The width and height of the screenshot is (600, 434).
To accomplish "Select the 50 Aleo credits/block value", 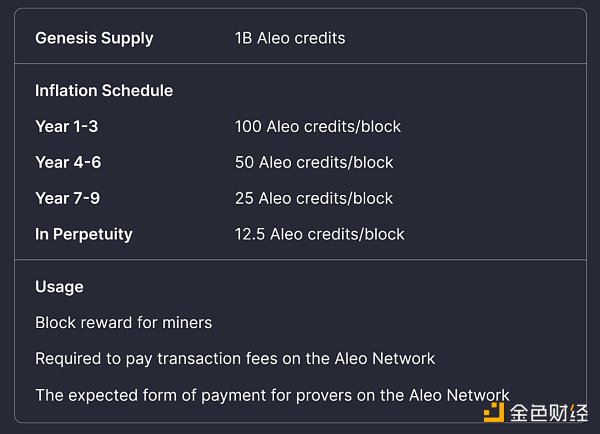I will pyautogui.click(x=314, y=162).
